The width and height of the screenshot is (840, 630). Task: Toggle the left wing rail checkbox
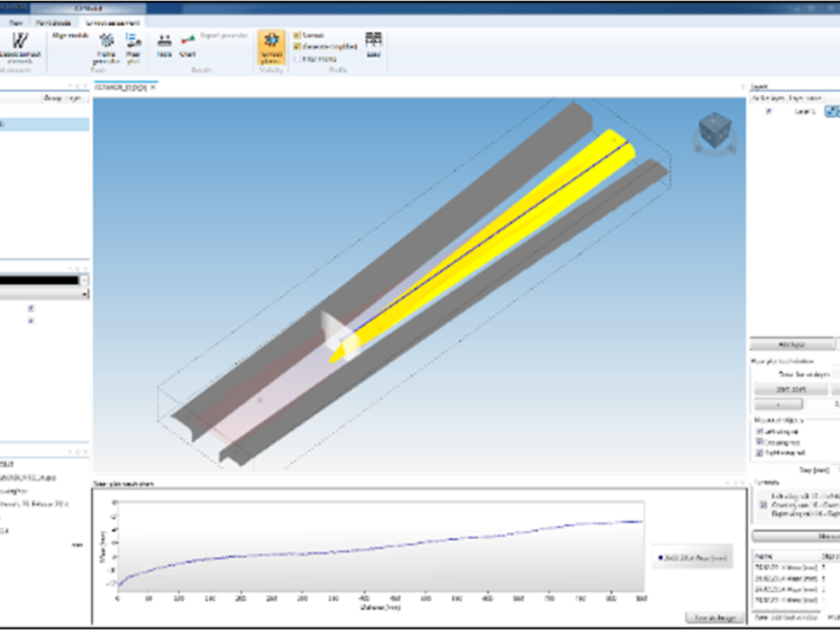[x=759, y=431]
